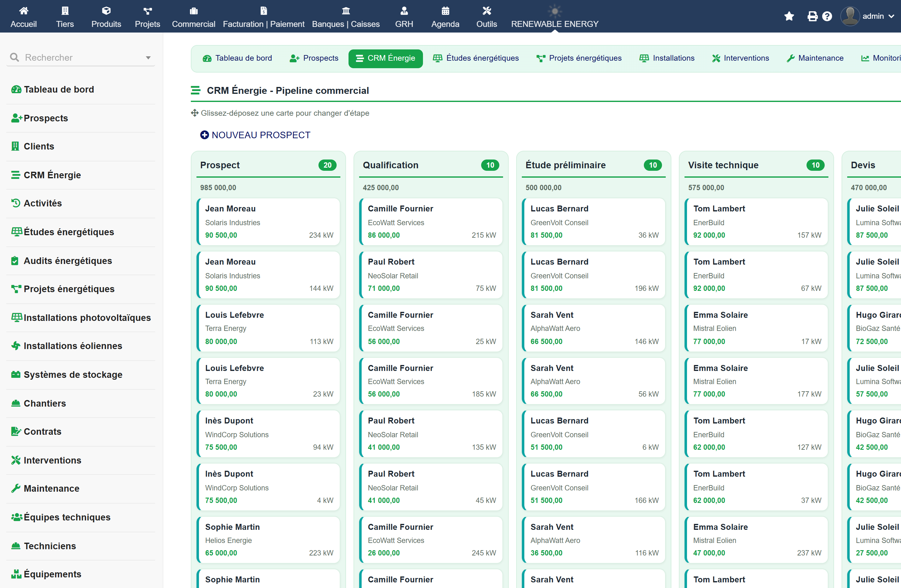
Task: Click the bookmarks star icon
Action: tap(789, 16)
